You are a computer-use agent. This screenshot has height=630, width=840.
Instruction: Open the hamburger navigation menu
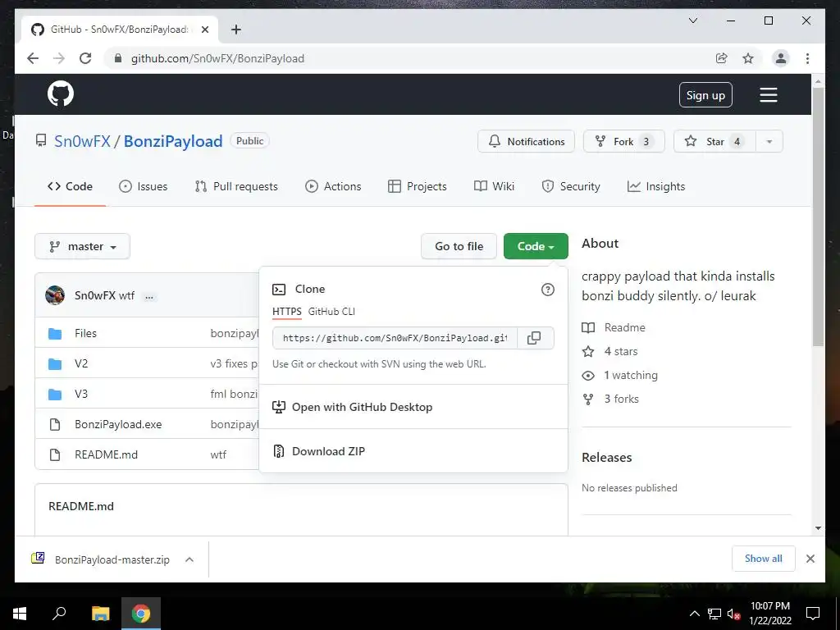(768, 95)
